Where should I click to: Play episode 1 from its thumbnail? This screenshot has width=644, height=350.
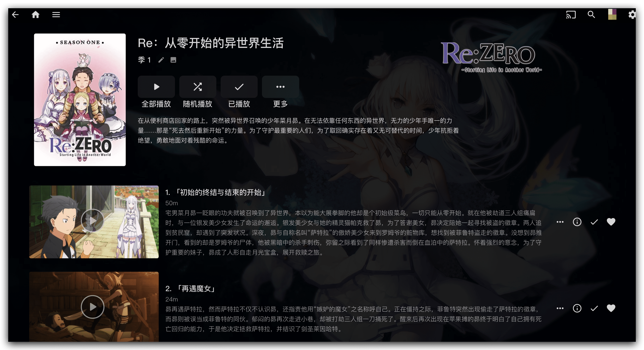click(x=93, y=220)
